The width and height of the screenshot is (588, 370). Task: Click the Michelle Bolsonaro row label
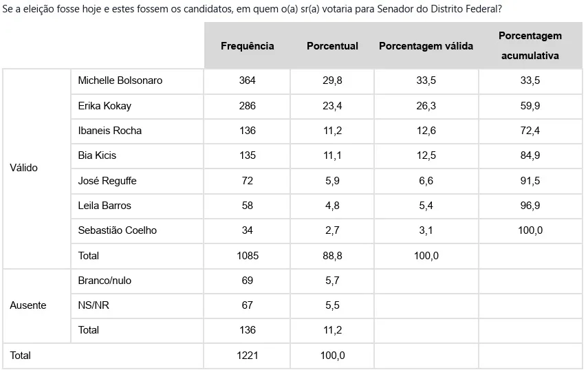120,80
